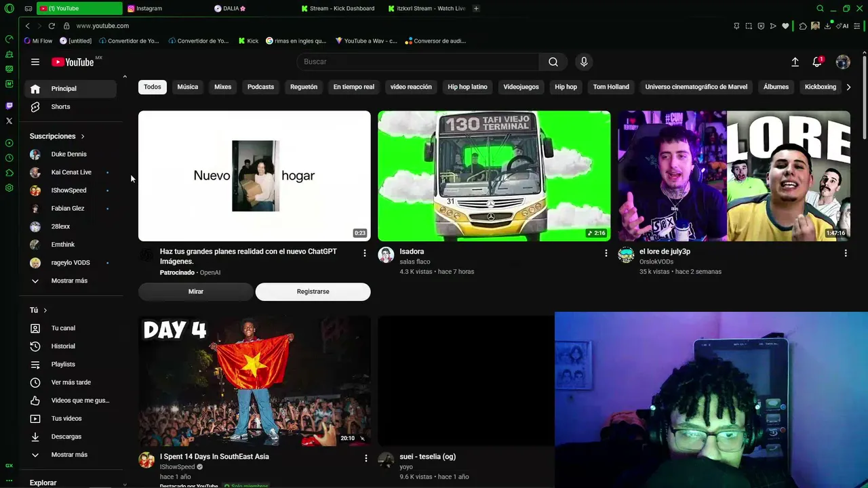The height and width of the screenshot is (488, 868).
Task: Open options for I Spent 14 Days video
Action: (366, 458)
